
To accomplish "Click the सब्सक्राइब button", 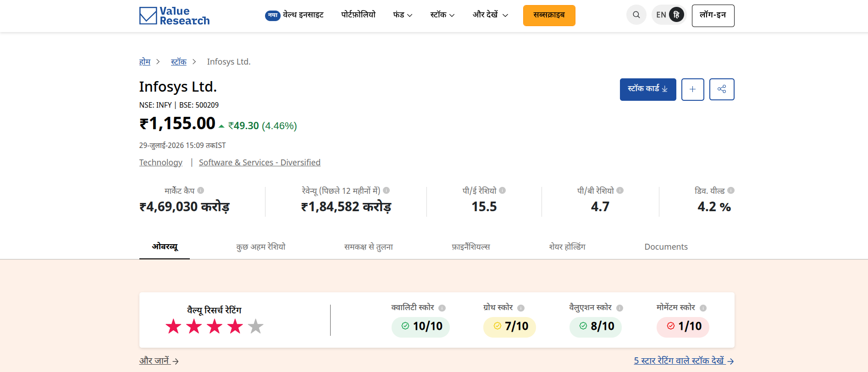I will 549,16.
